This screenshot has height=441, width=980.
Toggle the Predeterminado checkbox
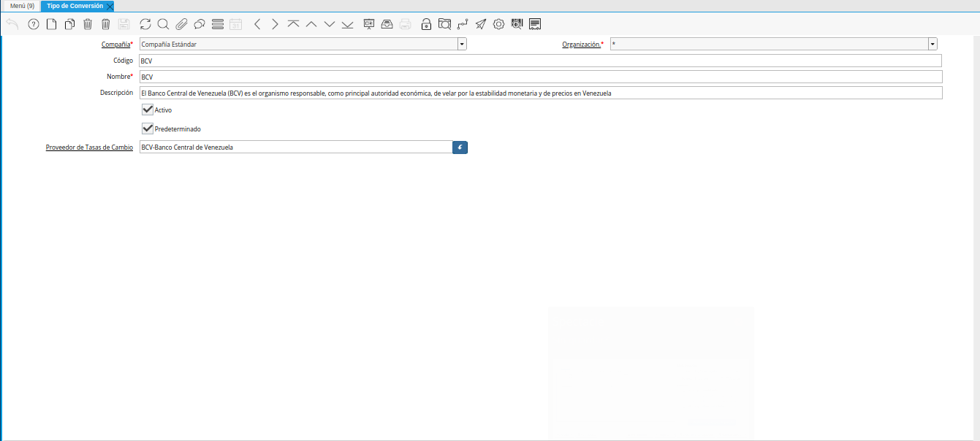tap(148, 129)
